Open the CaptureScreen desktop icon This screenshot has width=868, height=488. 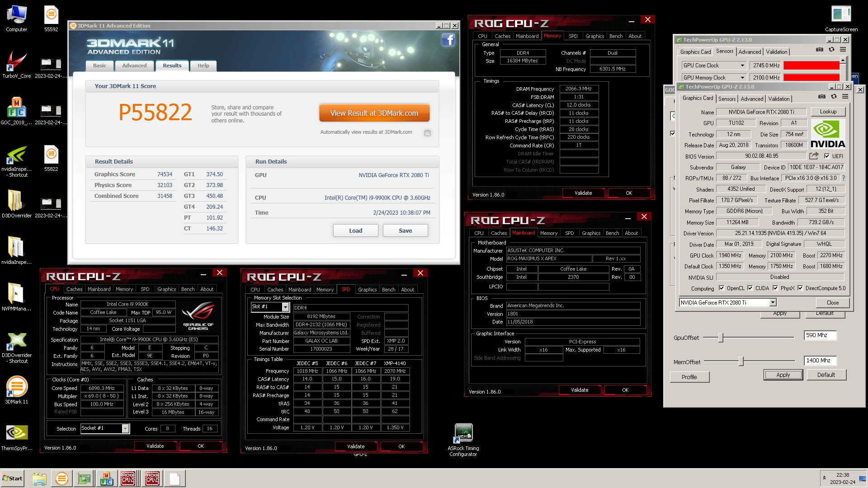pyautogui.click(x=841, y=19)
